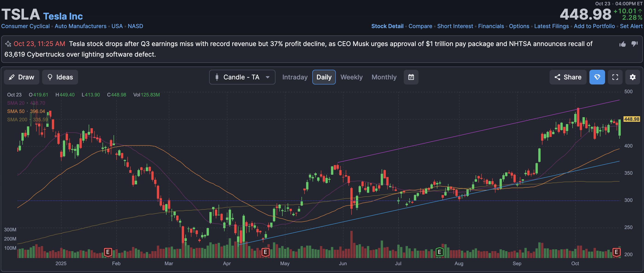Viewport: 644px width, 273px height.
Task: Click the red earnings marker near October end
Action: (x=616, y=252)
